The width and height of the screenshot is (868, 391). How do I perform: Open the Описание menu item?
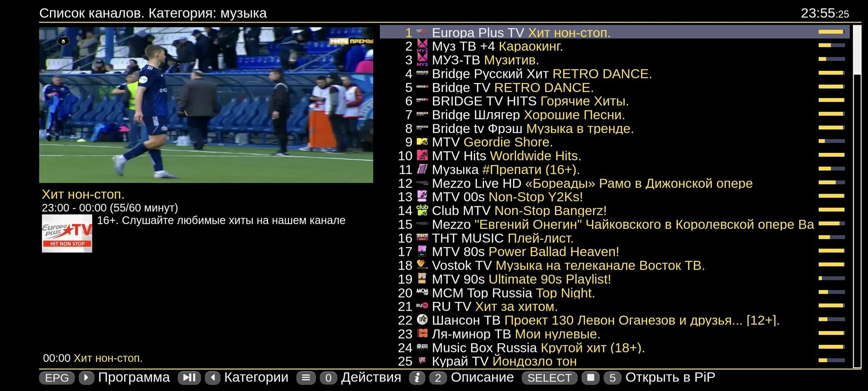482,377
